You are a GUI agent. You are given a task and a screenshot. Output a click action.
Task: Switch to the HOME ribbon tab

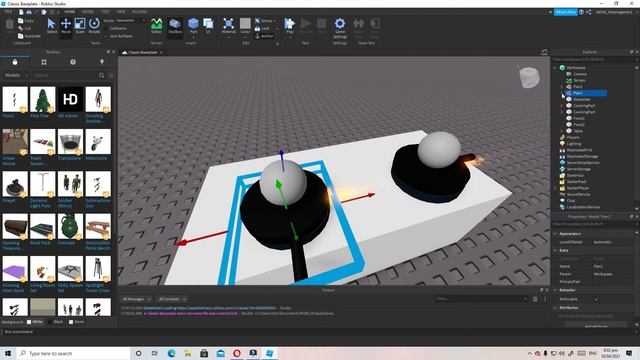click(x=70, y=12)
